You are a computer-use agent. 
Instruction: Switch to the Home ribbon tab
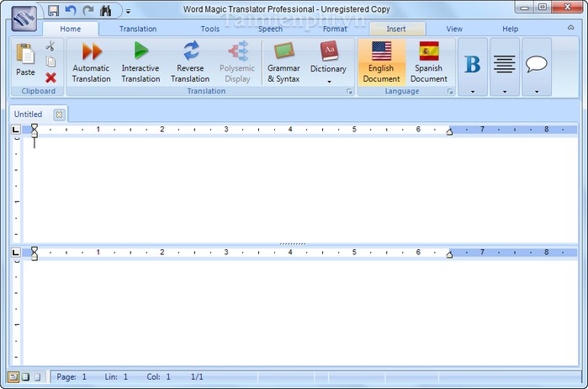(71, 29)
